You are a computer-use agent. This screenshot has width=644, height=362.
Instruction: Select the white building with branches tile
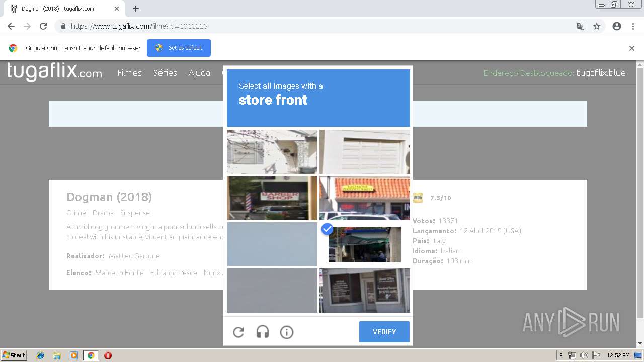point(272,152)
